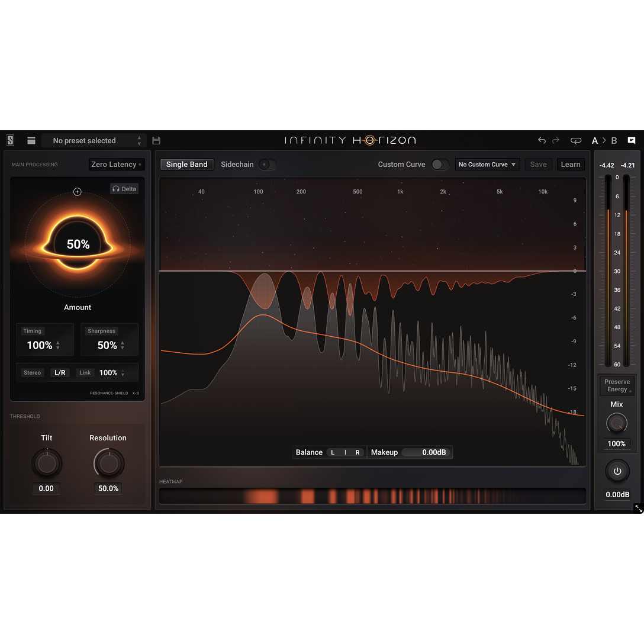Expand the Preserve Energy options
644x644 pixels.
(x=617, y=386)
